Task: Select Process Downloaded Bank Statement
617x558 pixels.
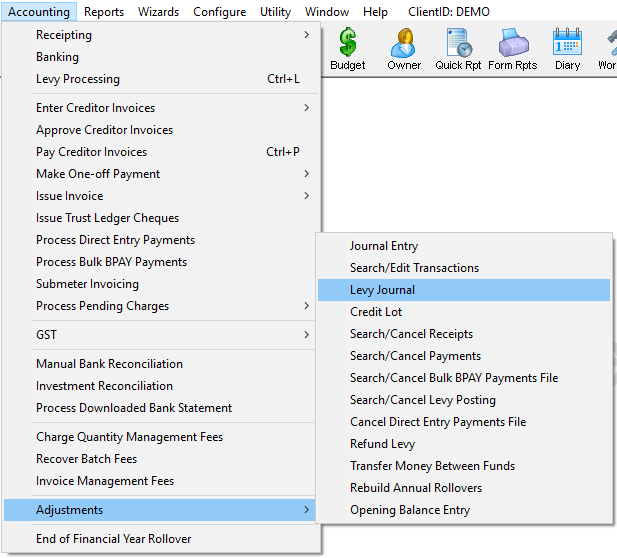Action: [x=161, y=408]
